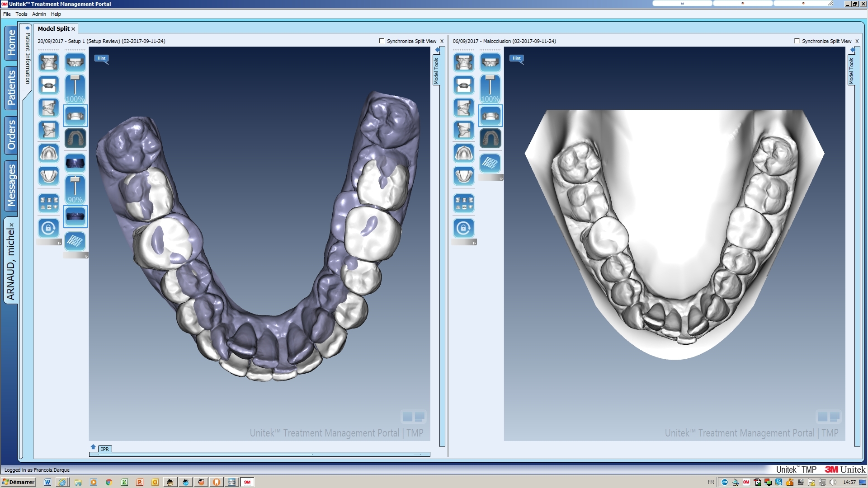Click the Hint button in right viewer
Image resolution: width=868 pixels, height=488 pixels.
(516, 58)
